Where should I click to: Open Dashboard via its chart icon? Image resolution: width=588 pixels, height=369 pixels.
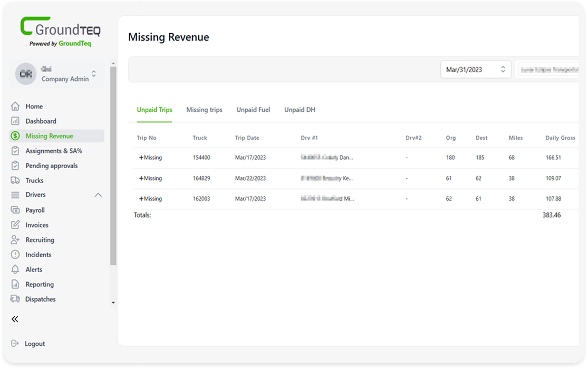15,121
